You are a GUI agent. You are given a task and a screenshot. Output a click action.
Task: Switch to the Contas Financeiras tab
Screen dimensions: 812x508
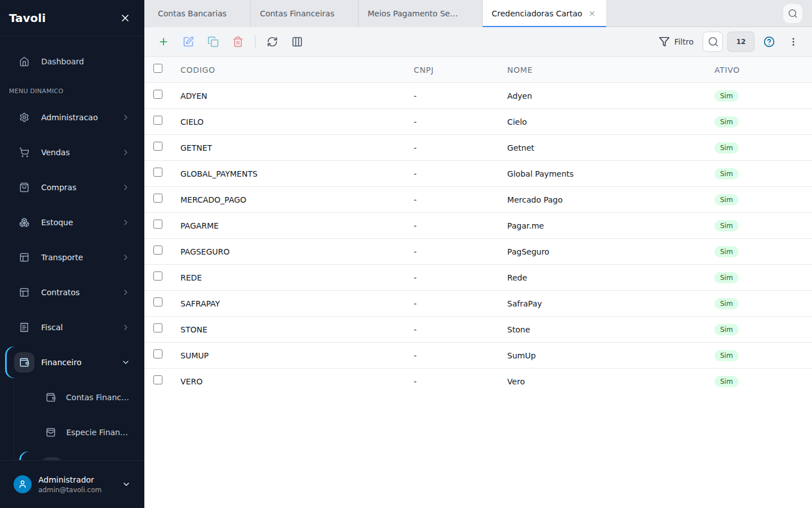click(x=304, y=14)
